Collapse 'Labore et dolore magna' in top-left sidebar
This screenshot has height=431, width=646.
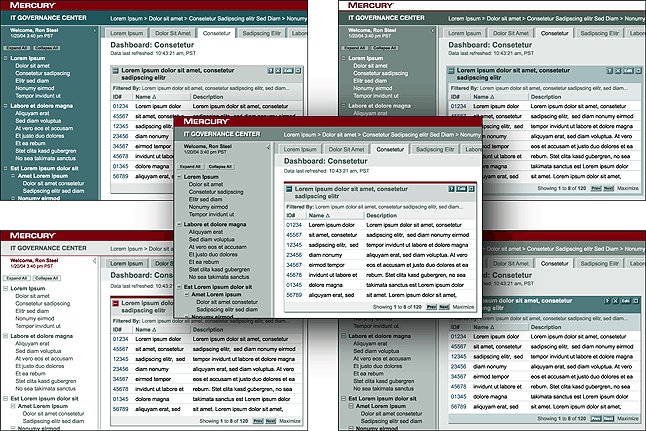click(7, 106)
